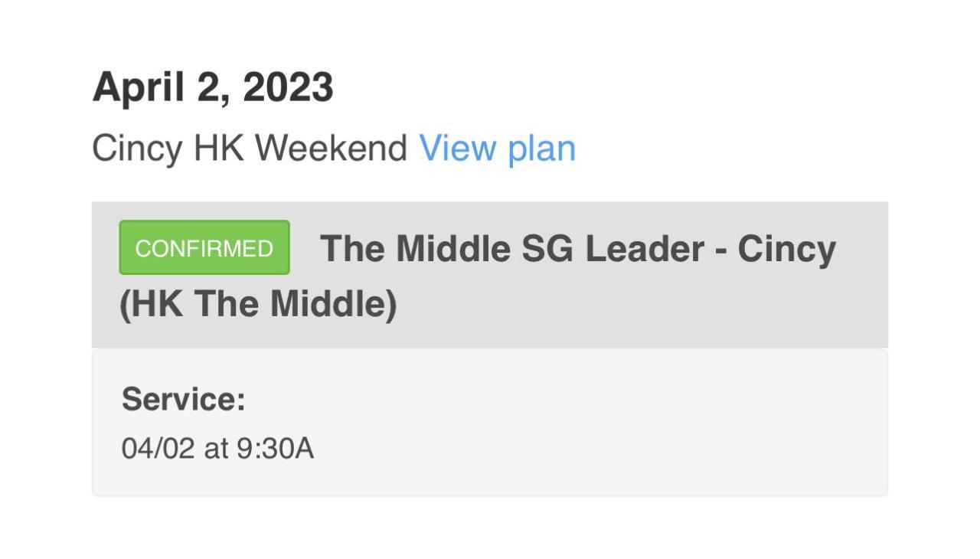
Task: Click the word "plan" in the blue link
Action: pos(541,149)
